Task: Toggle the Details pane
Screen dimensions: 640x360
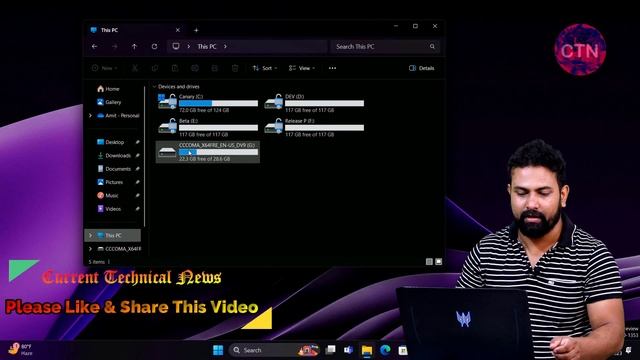Action: click(421, 68)
